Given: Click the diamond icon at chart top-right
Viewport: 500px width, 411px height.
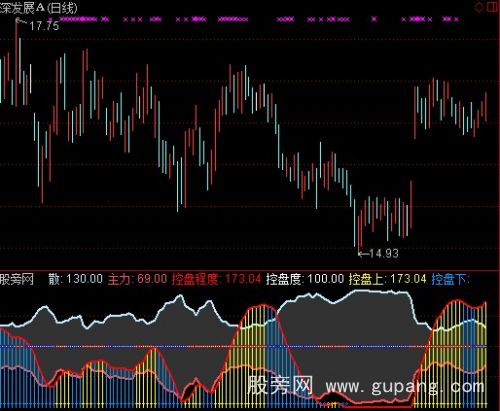Looking at the screenshot, I should [480, 7].
